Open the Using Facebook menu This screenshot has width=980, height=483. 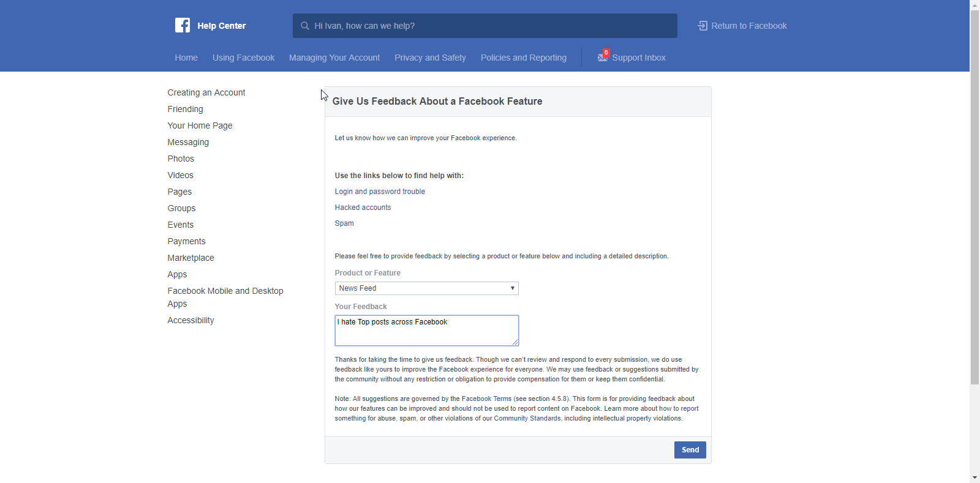pyautogui.click(x=243, y=58)
